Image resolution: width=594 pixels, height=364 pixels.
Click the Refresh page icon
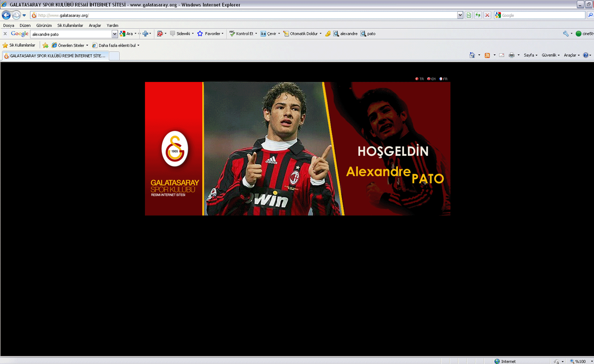tap(478, 15)
